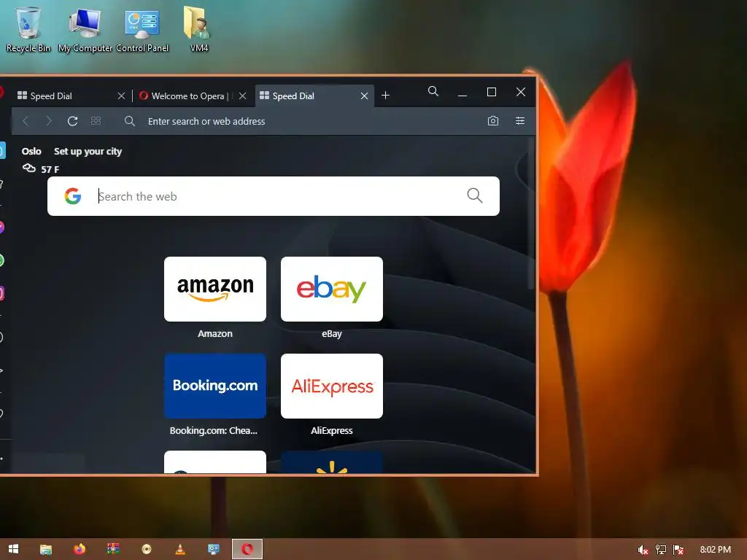
Task: Open the Walmart speed dial tile
Action: pyautogui.click(x=332, y=462)
